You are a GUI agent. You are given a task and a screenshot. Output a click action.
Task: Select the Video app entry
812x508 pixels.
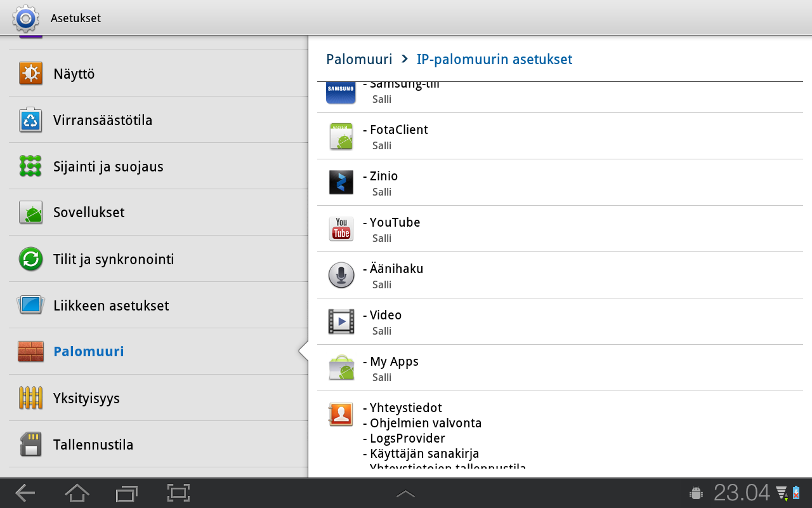click(x=560, y=322)
